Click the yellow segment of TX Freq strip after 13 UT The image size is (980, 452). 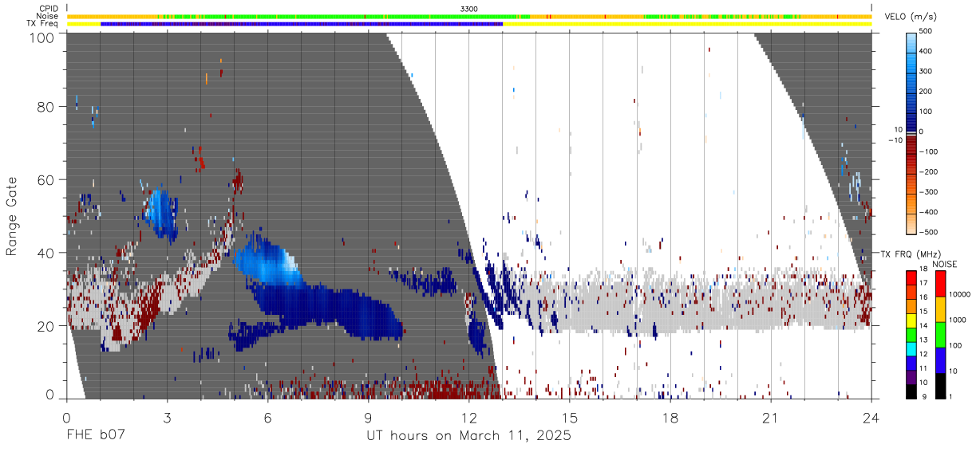[x=686, y=24]
